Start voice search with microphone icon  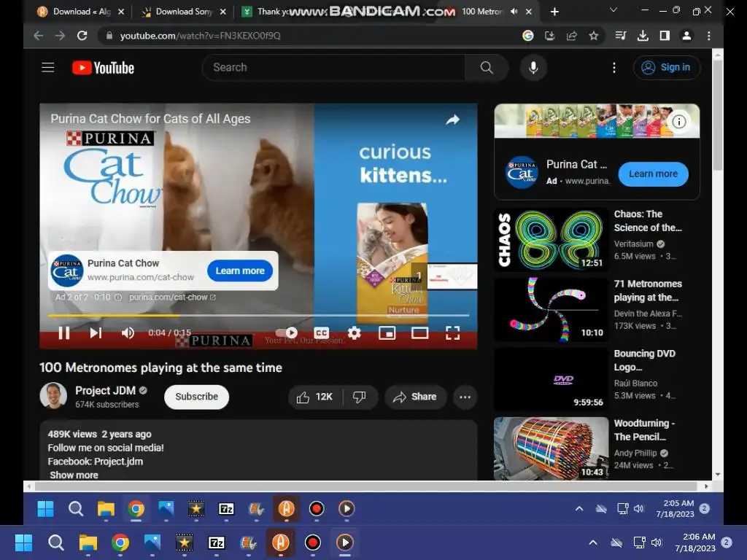[x=533, y=68]
